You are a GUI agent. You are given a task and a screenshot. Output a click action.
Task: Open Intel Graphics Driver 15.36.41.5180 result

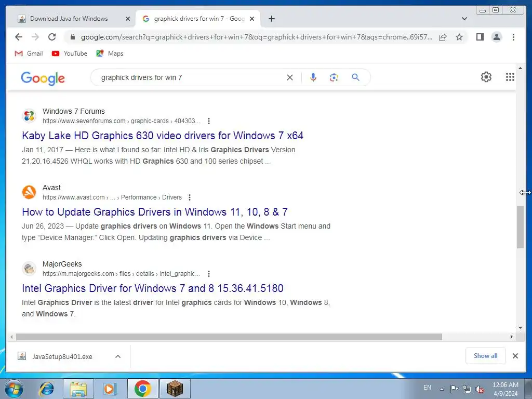152,288
